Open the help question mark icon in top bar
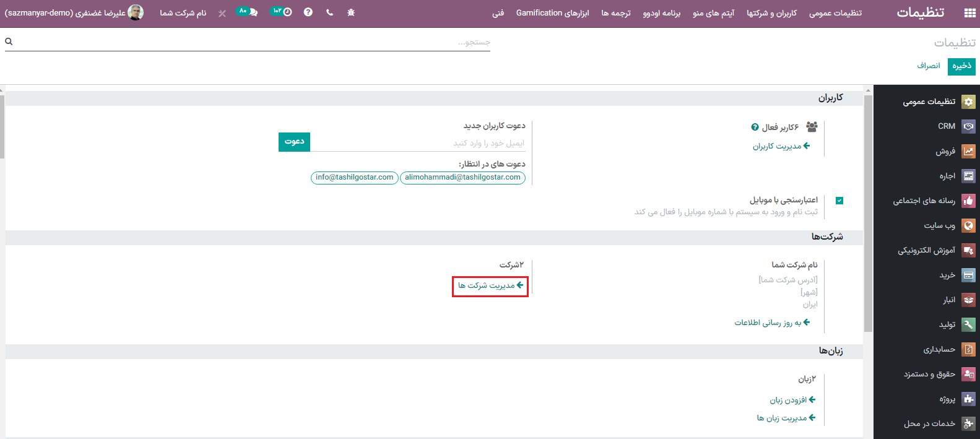Image resolution: width=980 pixels, height=439 pixels. [308, 12]
